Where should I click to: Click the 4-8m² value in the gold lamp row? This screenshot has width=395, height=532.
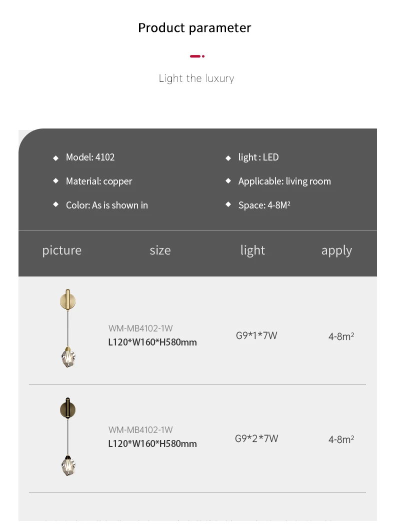tap(341, 336)
